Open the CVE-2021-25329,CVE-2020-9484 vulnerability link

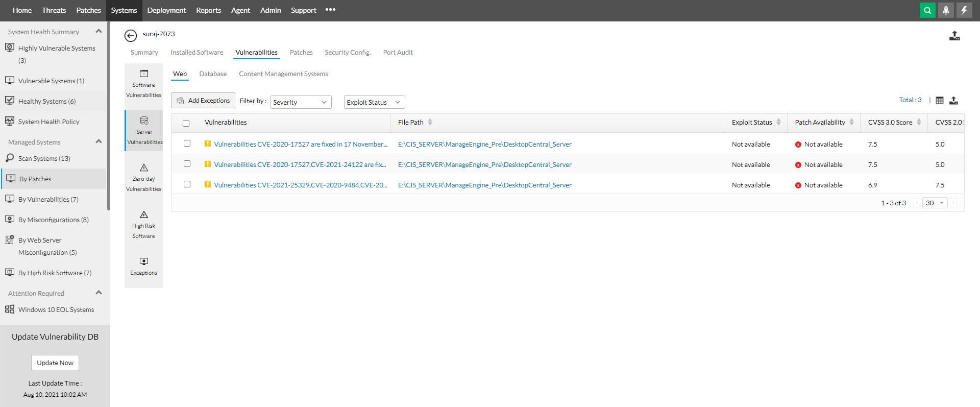tap(301, 185)
